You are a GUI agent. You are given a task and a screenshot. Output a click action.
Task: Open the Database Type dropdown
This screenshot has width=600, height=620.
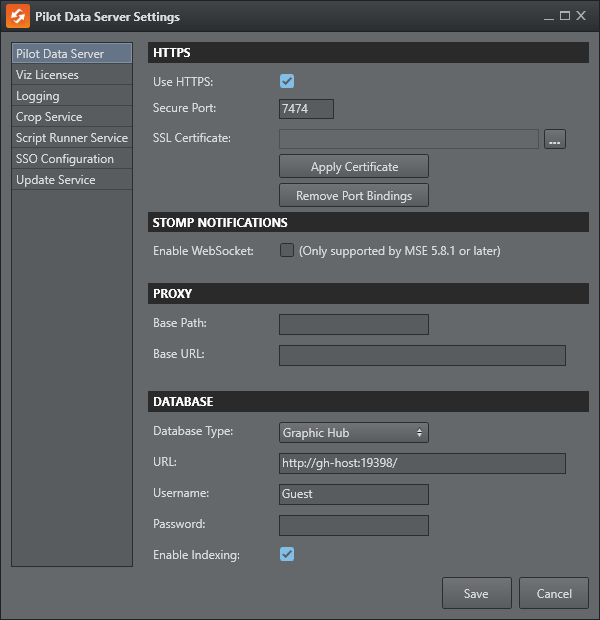pos(353,433)
